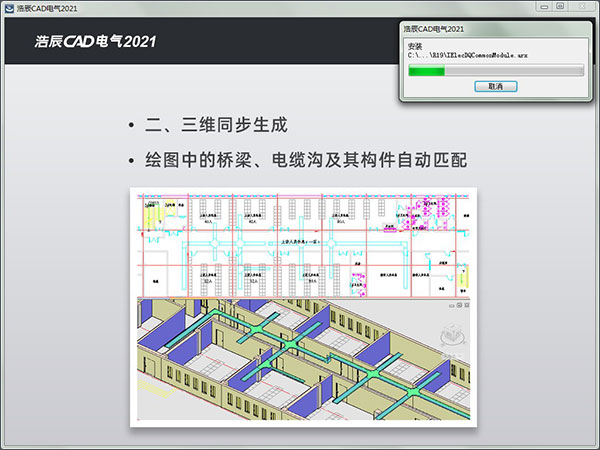The height and width of the screenshot is (450, 600).
Task: Click the 浩辰CAD电气2021 logo in the banner
Action: coord(95,41)
